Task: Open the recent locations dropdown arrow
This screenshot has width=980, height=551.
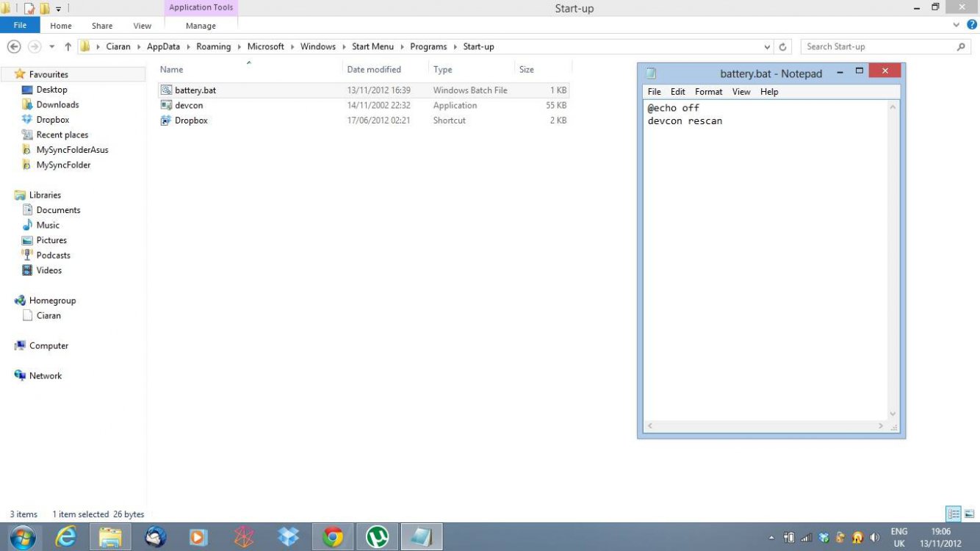Action: (52, 47)
